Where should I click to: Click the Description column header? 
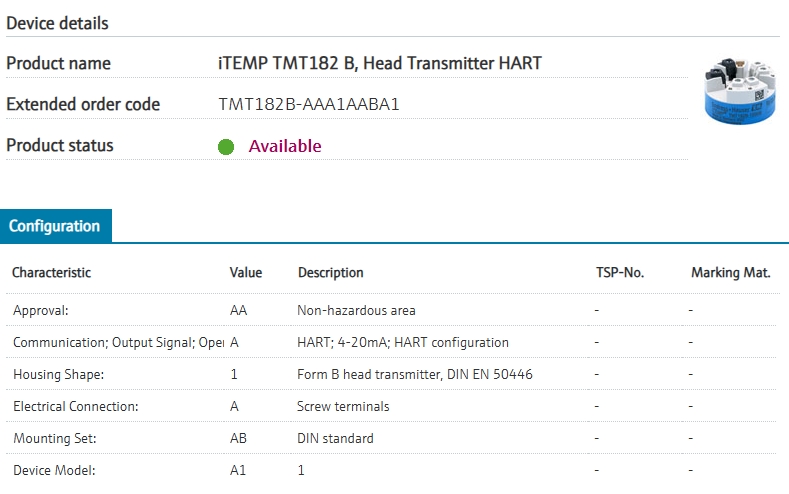(x=331, y=272)
